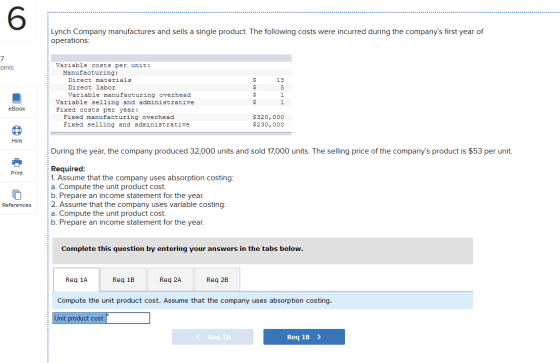This screenshot has width=560, height=363.
Task: Click the Direct materials table row
Action: click(171, 80)
